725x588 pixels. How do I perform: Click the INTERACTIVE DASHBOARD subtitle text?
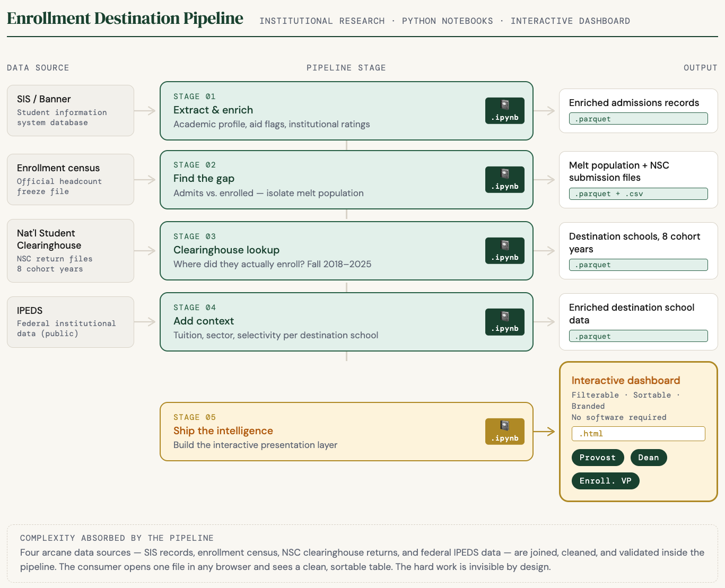click(x=570, y=21)
